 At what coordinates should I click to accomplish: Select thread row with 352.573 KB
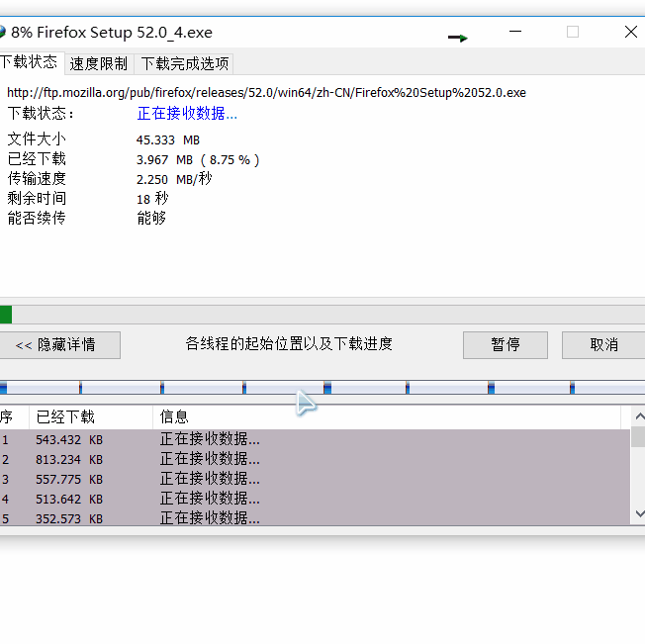click(x=315, y=517)
